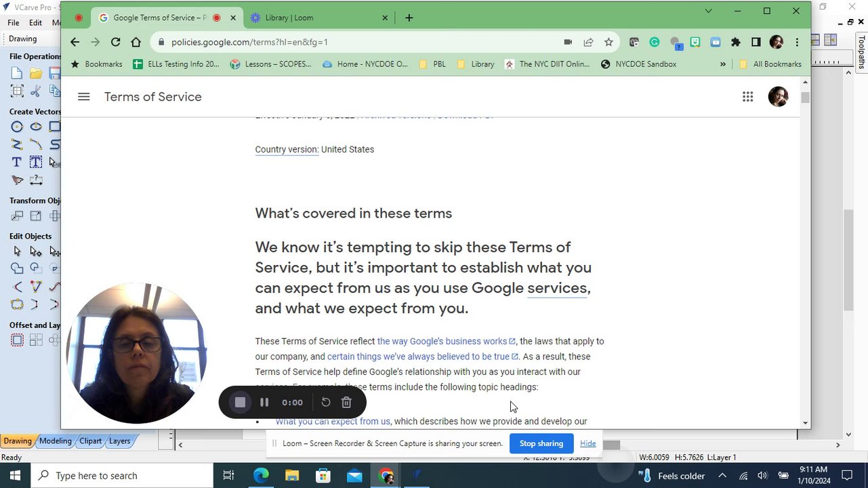Show hidden system tray icons
The width and height of the screenshot is (868, 488).
(722, 476)
